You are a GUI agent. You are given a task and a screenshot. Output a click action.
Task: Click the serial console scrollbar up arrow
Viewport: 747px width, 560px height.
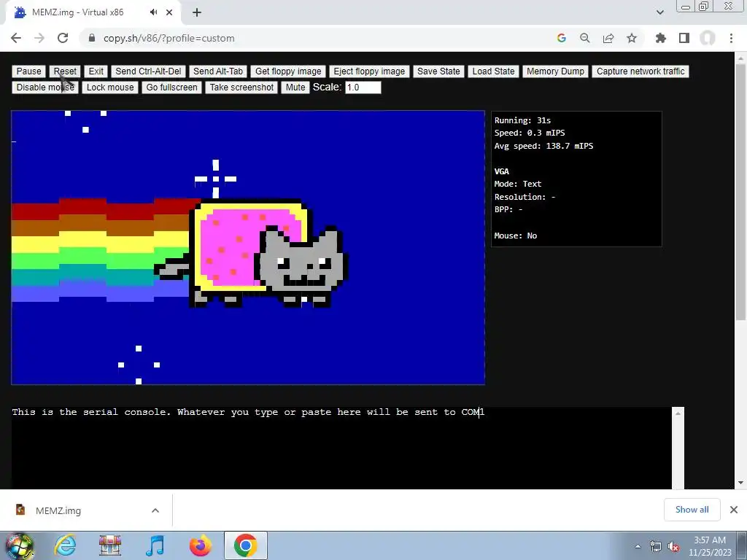[678, 413]
